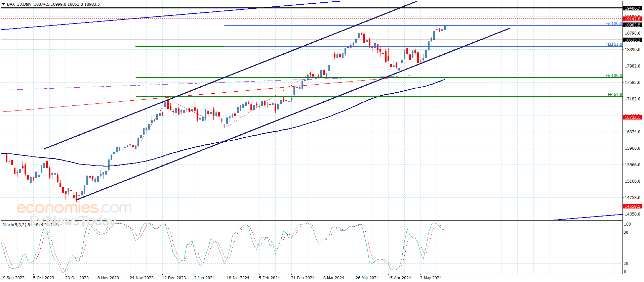Click the 15566.0 axis price value

point(632,165)
